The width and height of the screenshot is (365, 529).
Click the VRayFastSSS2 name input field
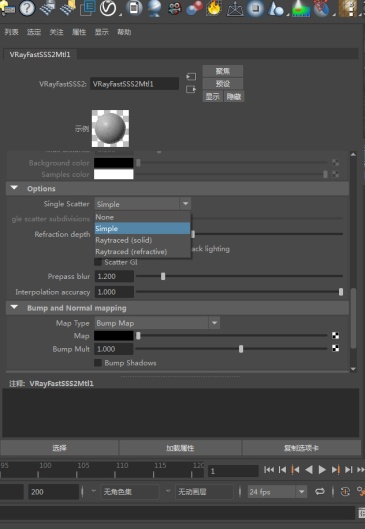tap(134, 84)
